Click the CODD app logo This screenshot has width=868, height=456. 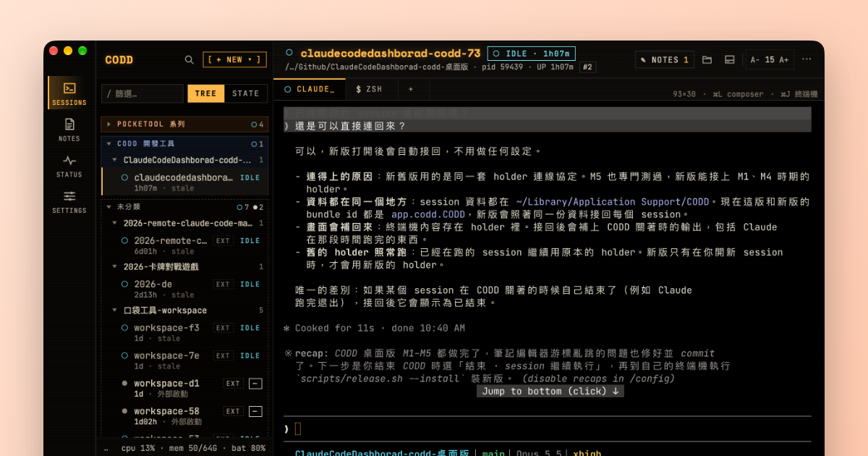tap(119, 60)
